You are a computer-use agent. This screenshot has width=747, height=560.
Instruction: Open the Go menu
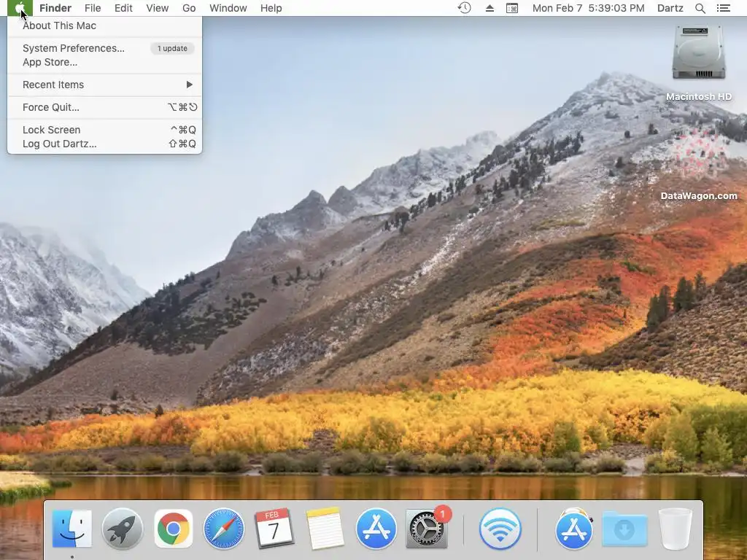189,8
